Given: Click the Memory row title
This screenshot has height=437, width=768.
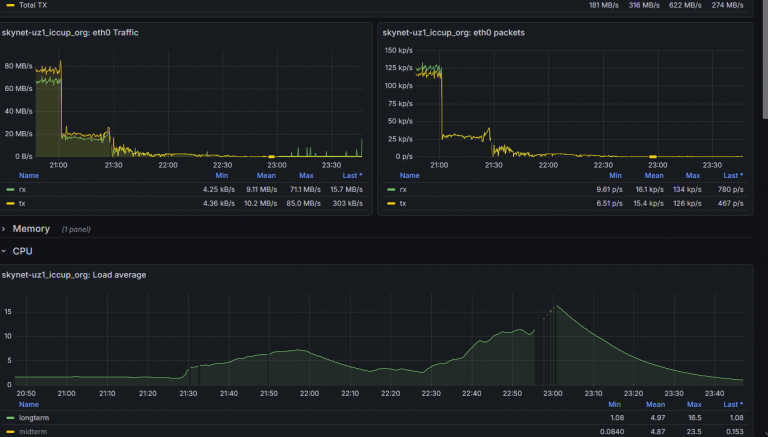Looking at the screenshot, I should coord(31,229).
